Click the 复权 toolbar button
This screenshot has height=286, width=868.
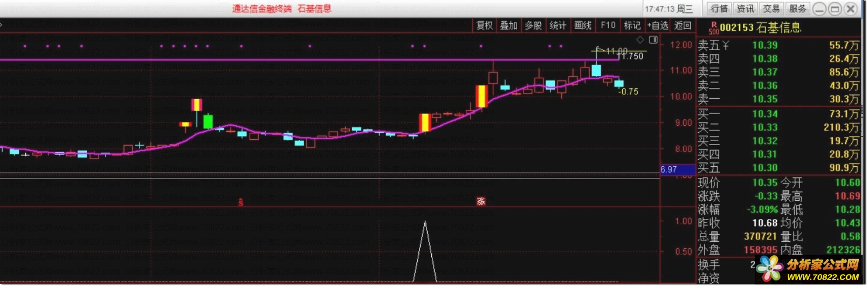coord(484,25)
